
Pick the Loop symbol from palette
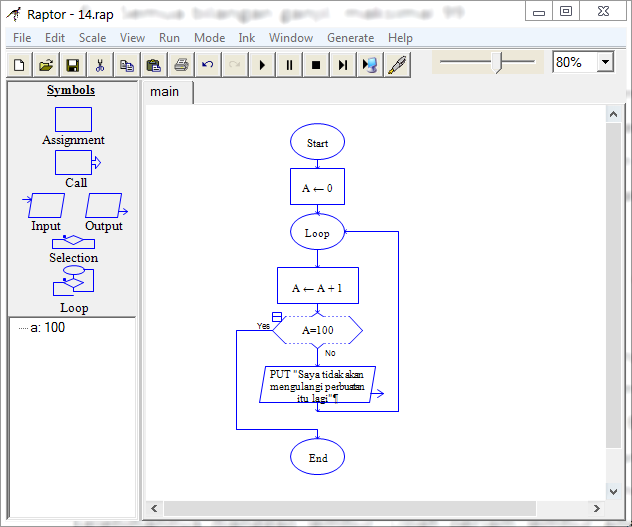click(73, 281)
